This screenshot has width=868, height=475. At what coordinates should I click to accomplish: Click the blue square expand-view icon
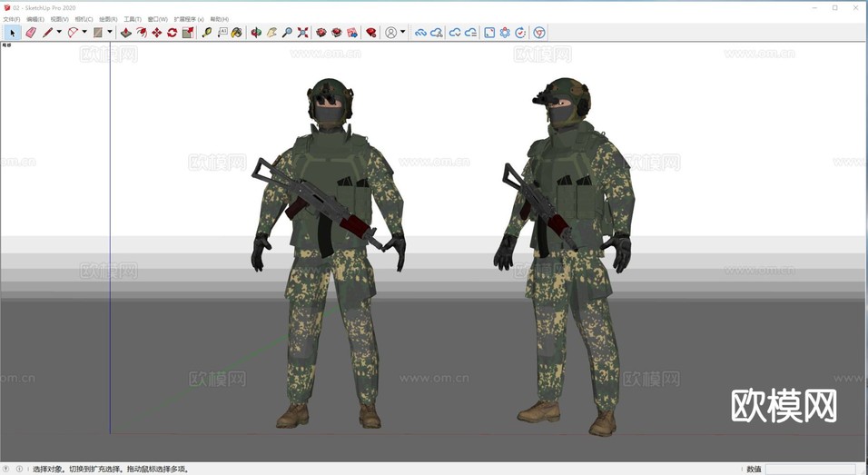click(489, 33)
